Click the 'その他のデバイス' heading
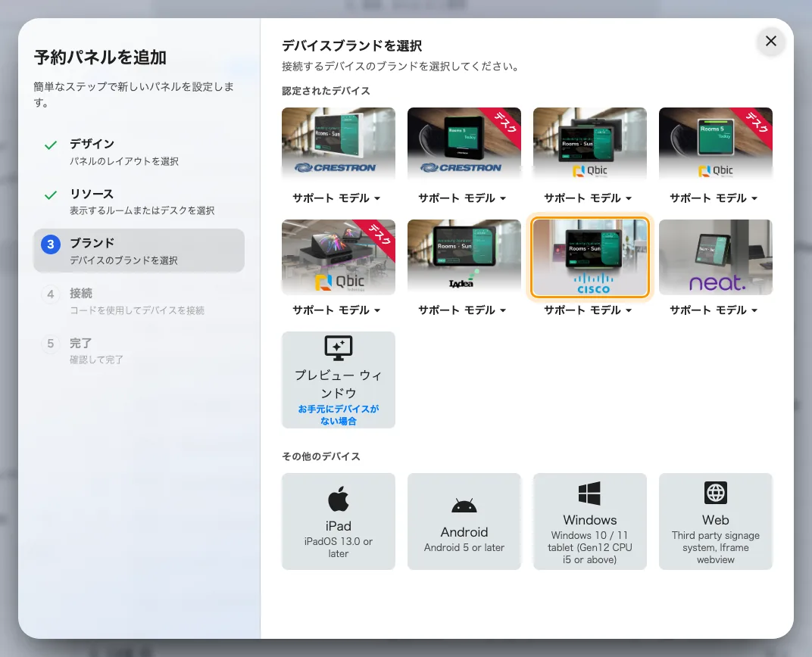Viewport: 812px width, 657px height. 321,456
